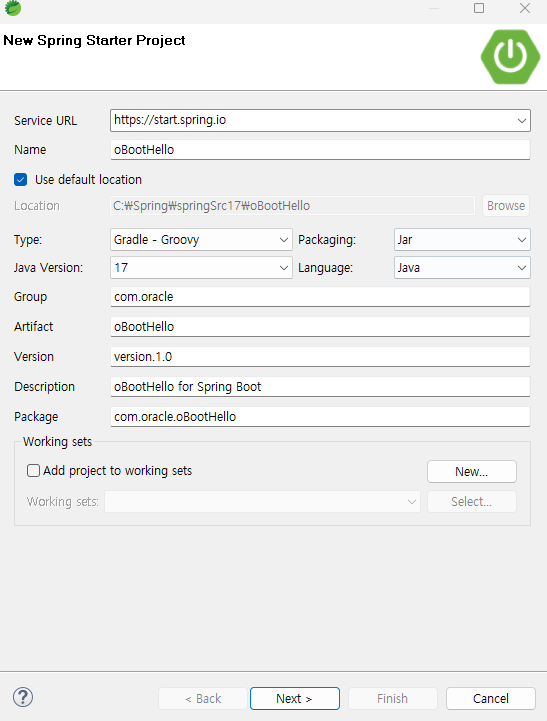Expand the Service URL dropdown

click(521, 120)
